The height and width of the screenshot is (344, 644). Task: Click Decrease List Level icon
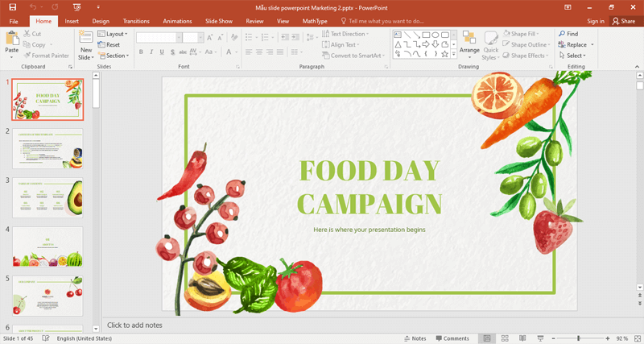(285, 37)
